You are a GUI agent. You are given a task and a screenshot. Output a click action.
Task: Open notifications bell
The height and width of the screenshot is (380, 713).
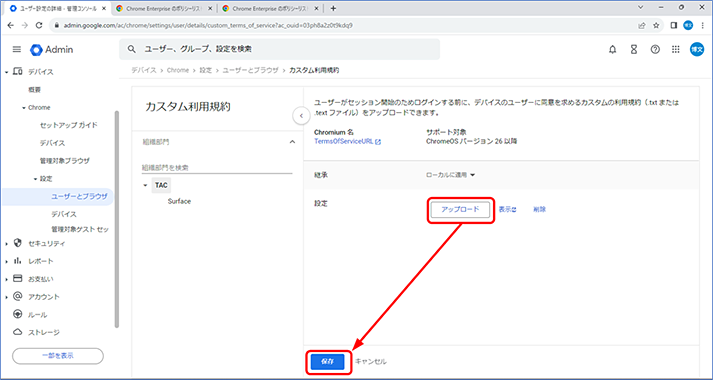[613, 50]
